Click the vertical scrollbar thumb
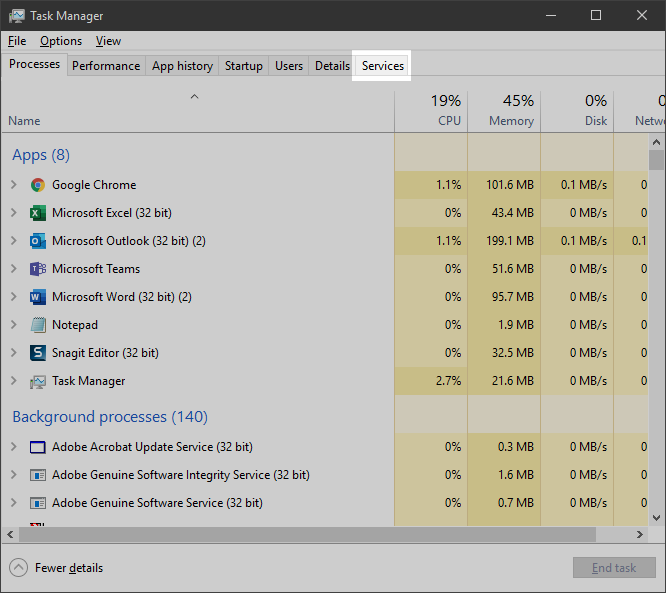 tap(656, 160)
